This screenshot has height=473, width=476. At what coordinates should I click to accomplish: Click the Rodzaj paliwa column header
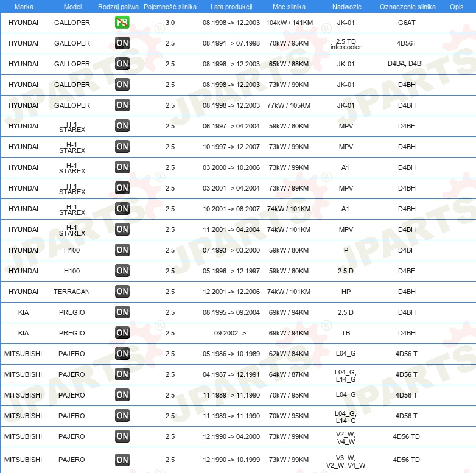tap(118, 7)
